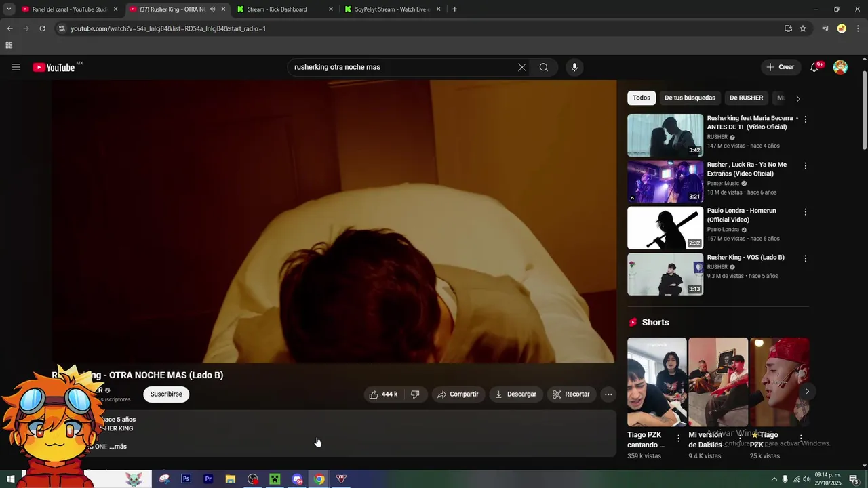Play Paulo Londra Homerun thumbnail

click(665, 228)
